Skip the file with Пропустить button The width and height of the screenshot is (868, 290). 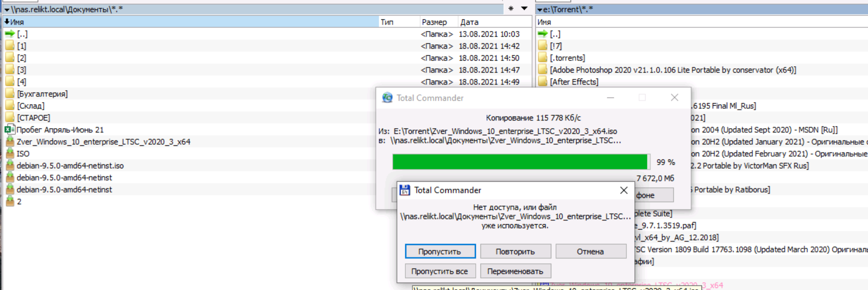pyautogui.click(x=440, y=252)
